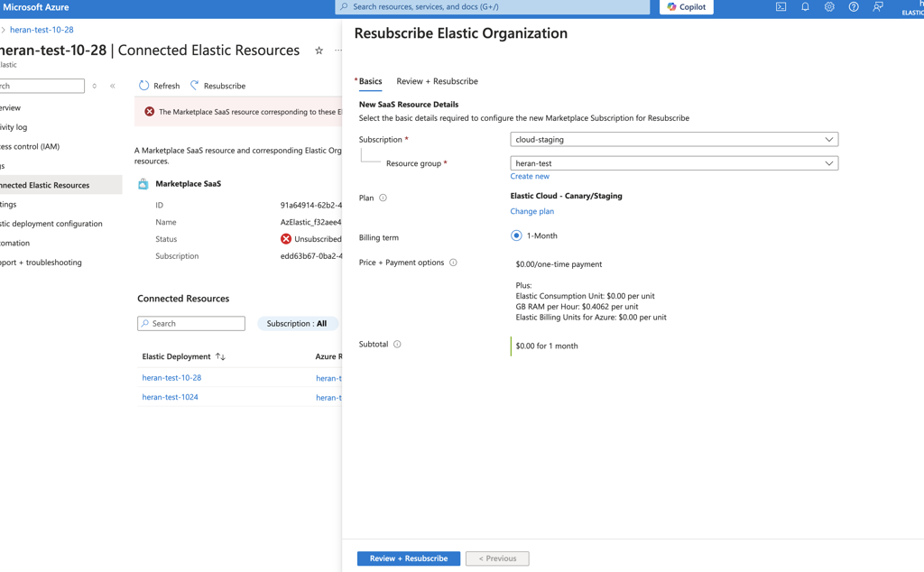Click info icon next to Plan
924x572 pixels.
click(383, 198)
